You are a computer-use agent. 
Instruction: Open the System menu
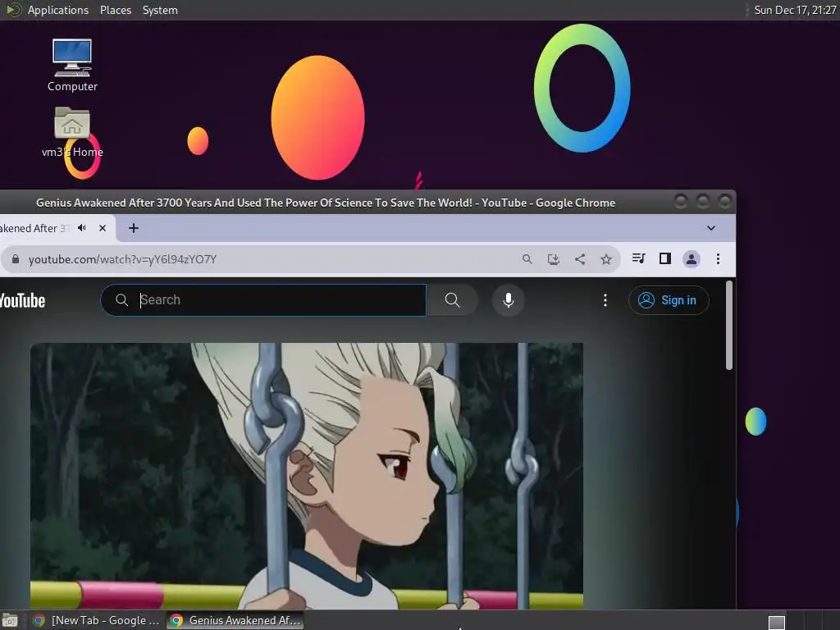[x=160, y=10]
